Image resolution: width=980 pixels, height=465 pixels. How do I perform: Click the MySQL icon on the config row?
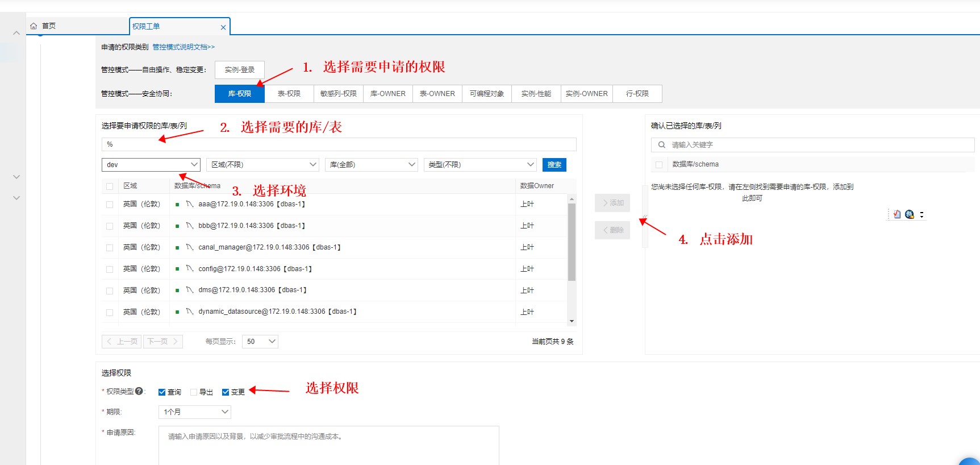click(190, 269)
